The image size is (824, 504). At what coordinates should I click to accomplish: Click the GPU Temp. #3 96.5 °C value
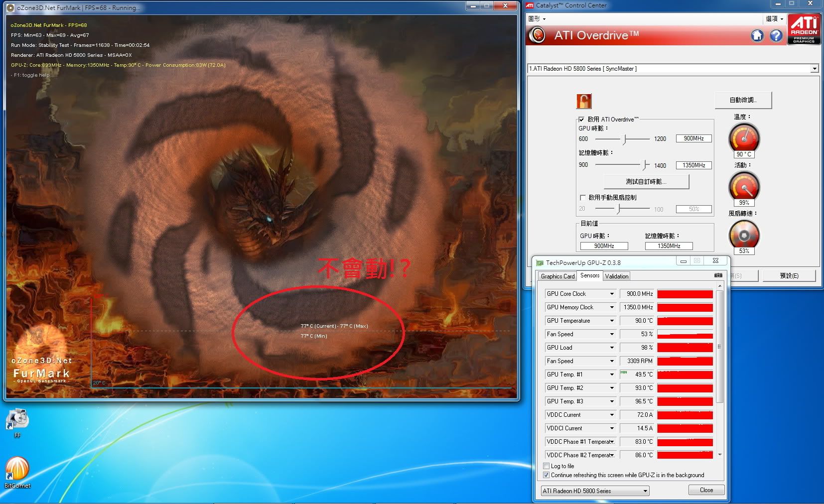tap(637, 401)
